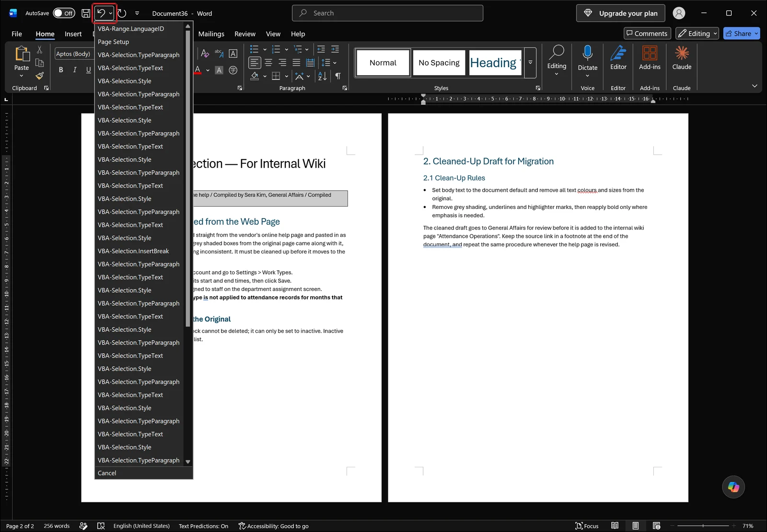Toggle Italic formatting
This screenshot has width=767, height=532.
(75, 70)
